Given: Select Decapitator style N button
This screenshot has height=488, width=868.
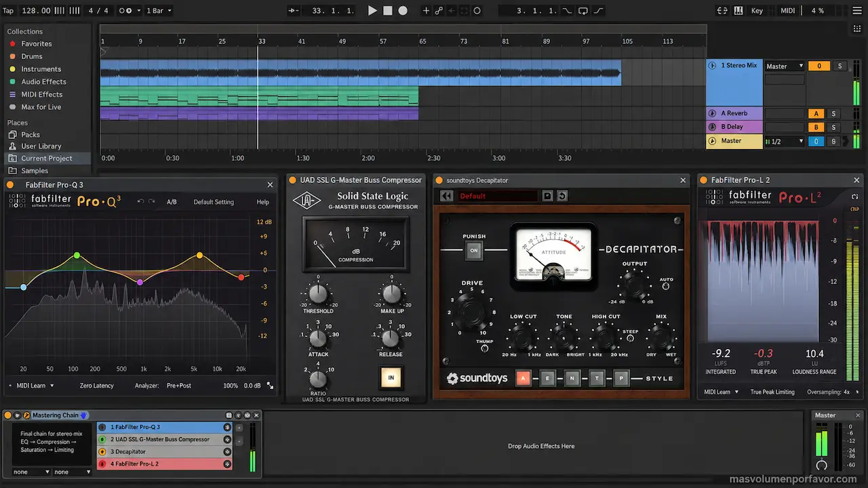Looking at the screenshot, I should 572,379.
